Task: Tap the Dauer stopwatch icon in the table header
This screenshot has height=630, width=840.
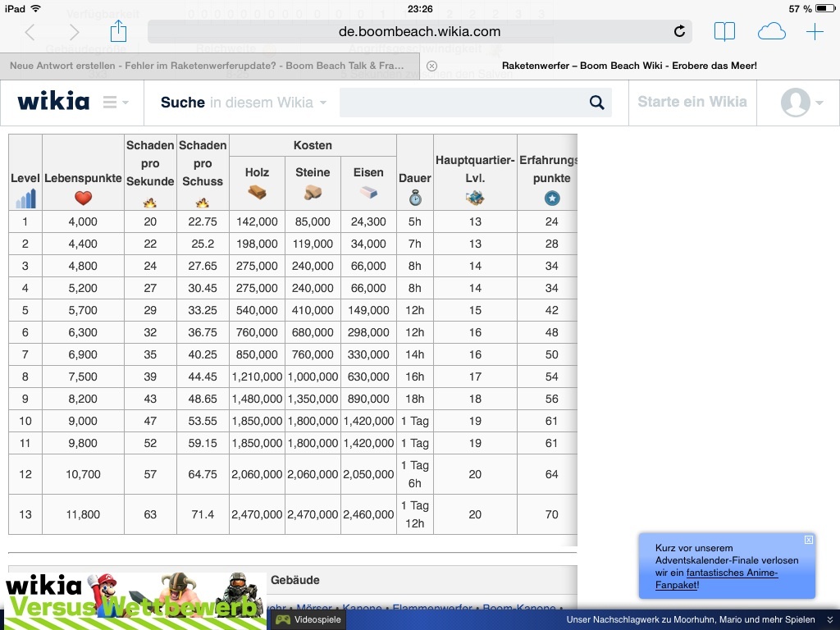Action: tap(415, 198)
